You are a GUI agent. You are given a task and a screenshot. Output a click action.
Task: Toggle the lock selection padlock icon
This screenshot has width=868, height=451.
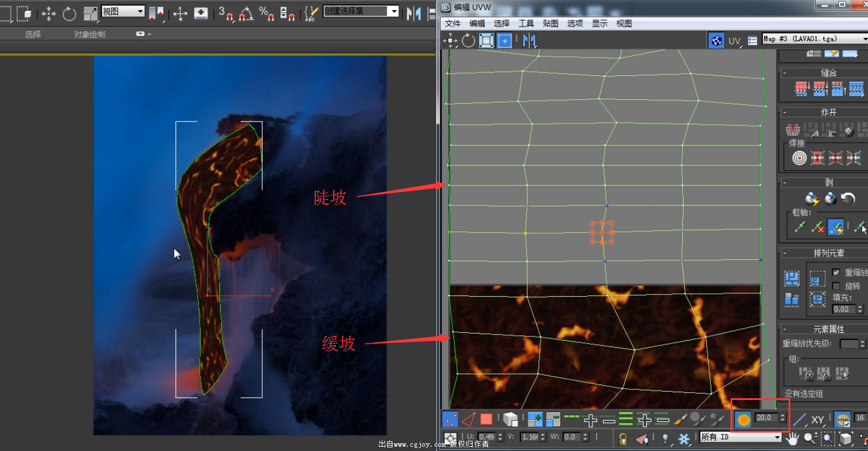pos(623,439)
